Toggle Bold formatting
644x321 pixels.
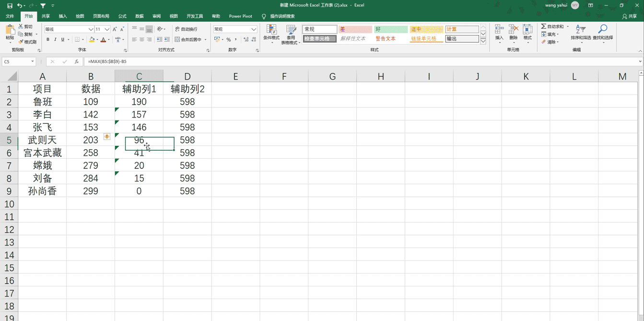[x=47, y=39]
